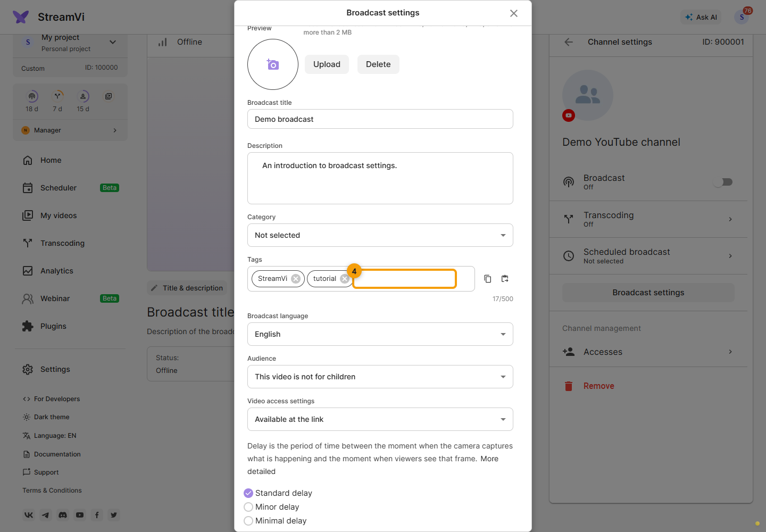Open Webinar in the sidebar
The width and height of the screenshot is (766, 532).
pos(70,298)
